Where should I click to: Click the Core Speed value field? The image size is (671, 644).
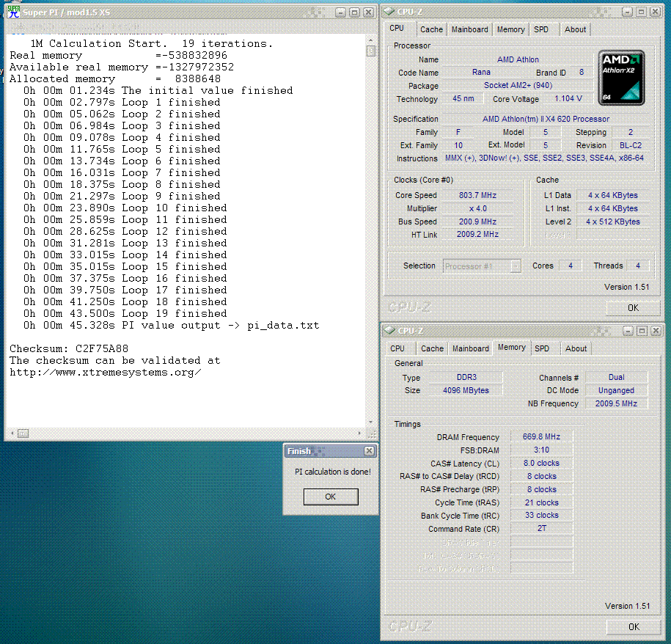(477, 195)
